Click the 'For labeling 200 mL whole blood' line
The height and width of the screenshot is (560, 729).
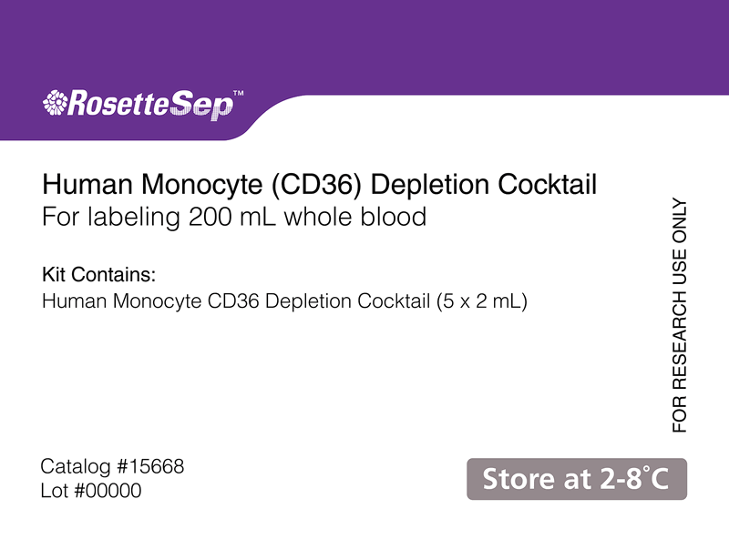pyautogui.click(x=234, y=217)
